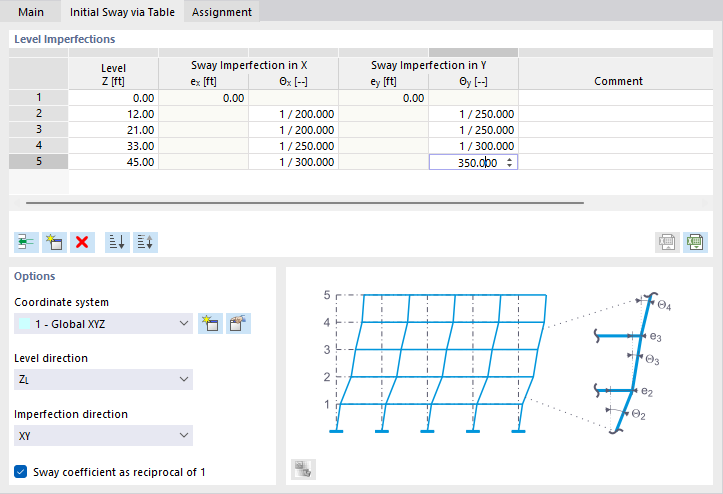Screen dimensions: 723x494
Task: Click the insert row icon below the table
Action: pos(26,242)
